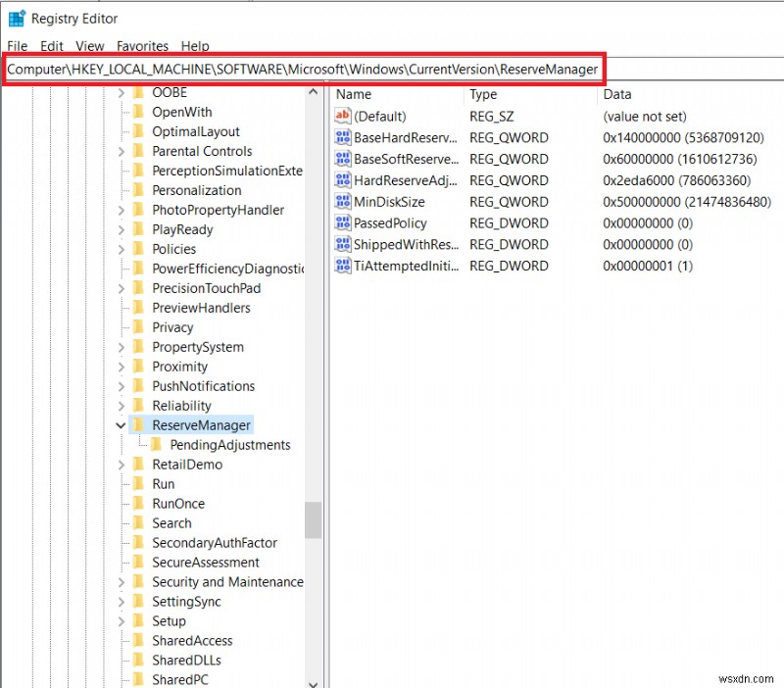Click the ReserveManager folder icon

pos(139,424)
